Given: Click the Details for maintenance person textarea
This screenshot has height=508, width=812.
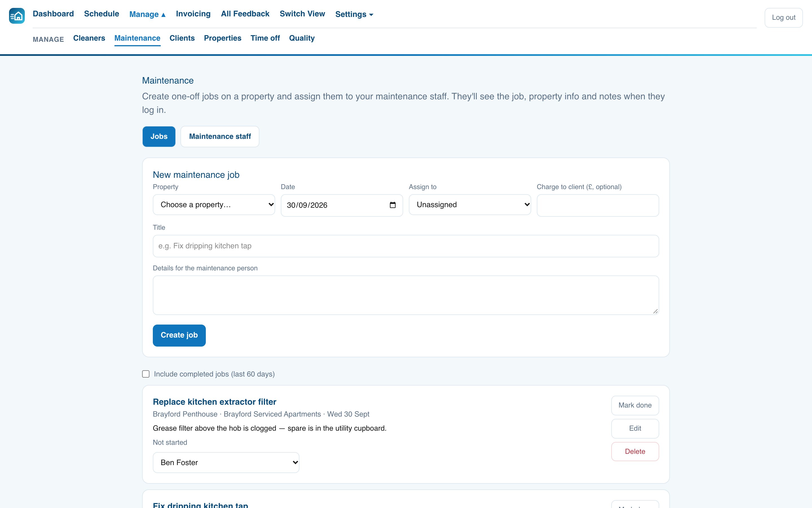Looking at the screenshot, I should [406, 295].
